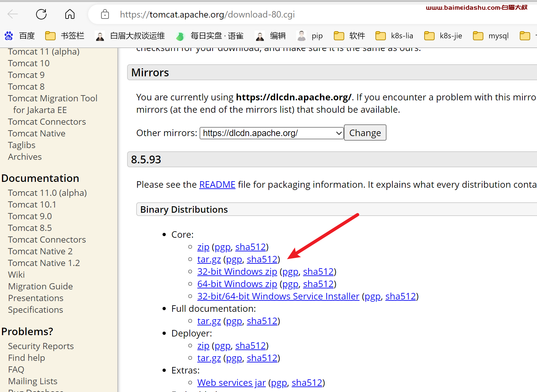This screenshot has width=537, height=392.
Task: Open the Wiki sidebar link
Action: coord(16,275)
